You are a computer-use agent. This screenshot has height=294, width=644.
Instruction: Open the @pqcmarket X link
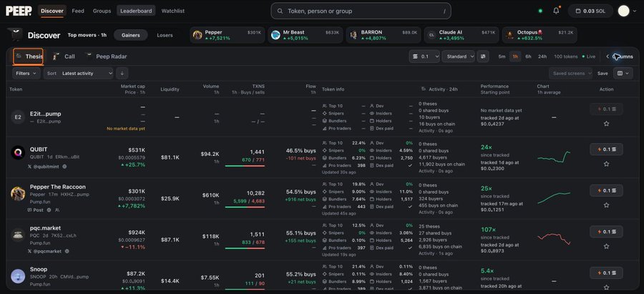point(45,251)
